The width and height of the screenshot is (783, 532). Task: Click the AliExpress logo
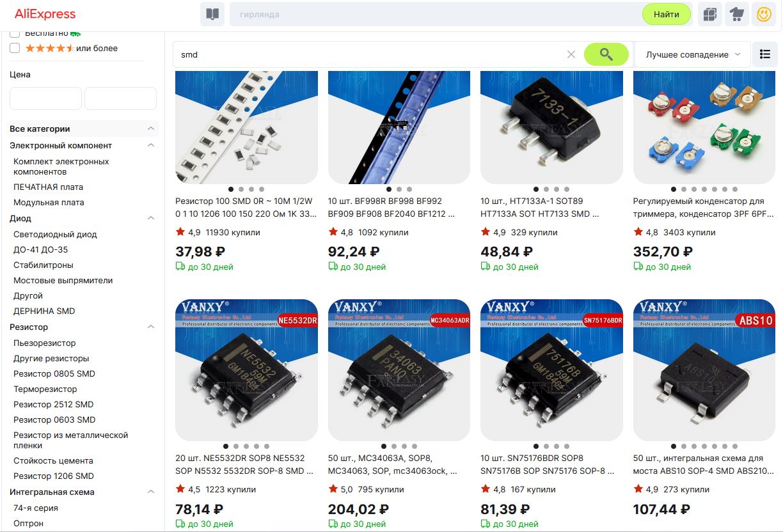(45, 14)
